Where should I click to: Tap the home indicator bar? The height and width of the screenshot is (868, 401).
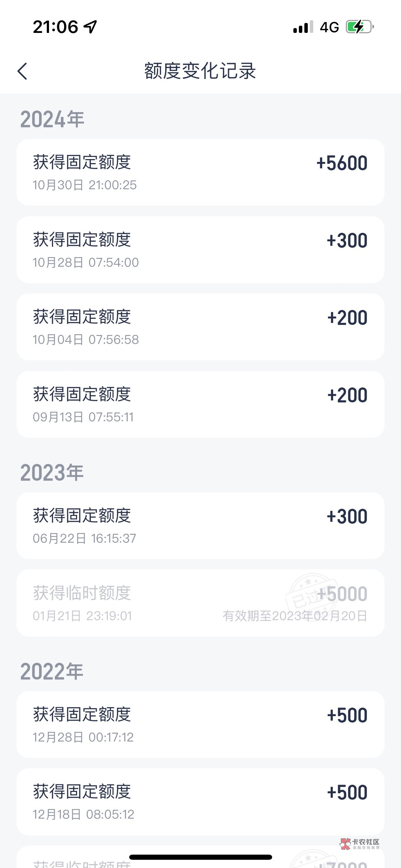pyautogui.click(x=200, y=857)
